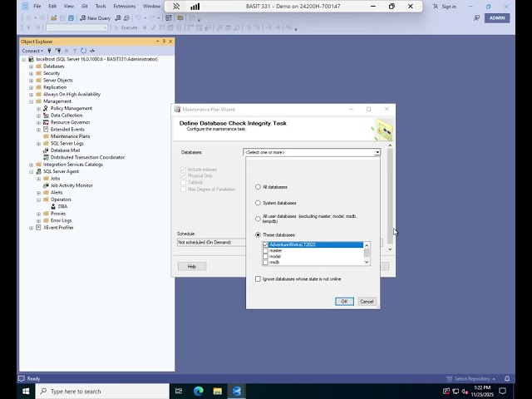532x399 pixels.
Task: Click the Task View taskbar icon
Action: pos(179,392)
